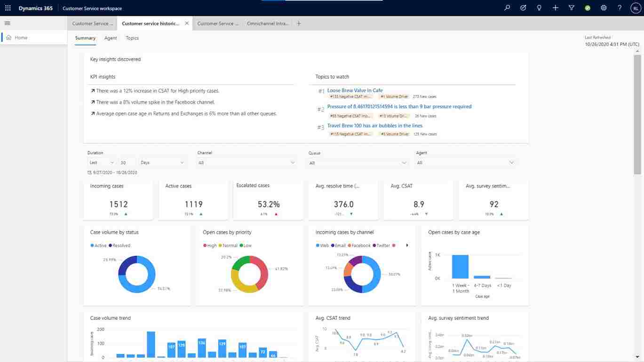Open the Omnichannel Intraday session tab
The height and width of the screenshot is (362, 644).
[x=268, y=24]
